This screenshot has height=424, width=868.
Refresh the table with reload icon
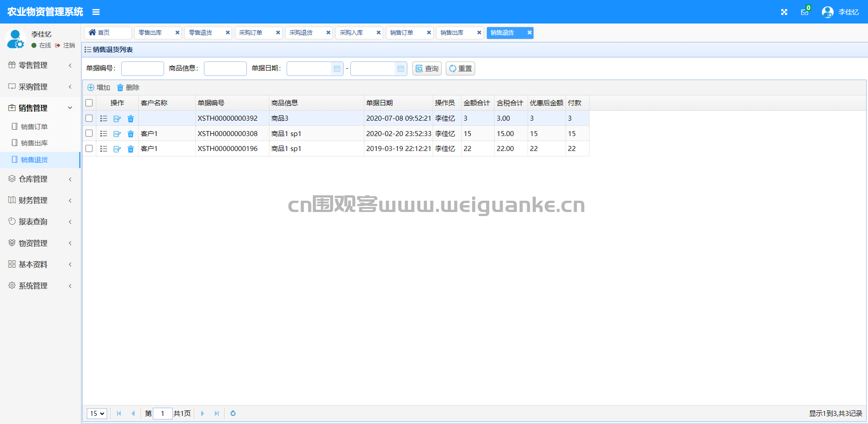[233, 414]
